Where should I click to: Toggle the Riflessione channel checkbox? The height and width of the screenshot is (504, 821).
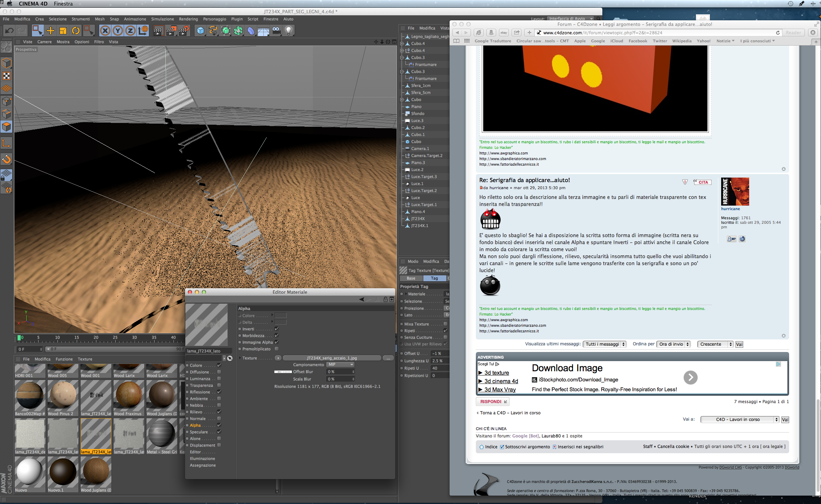click(219, 392)
